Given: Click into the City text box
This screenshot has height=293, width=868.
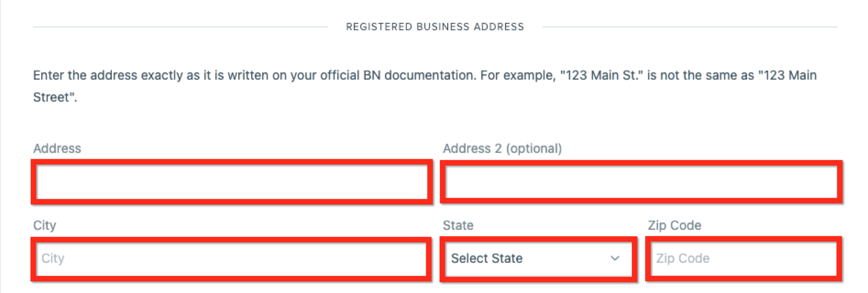Looking at the screenshot, I should point(232,259).
